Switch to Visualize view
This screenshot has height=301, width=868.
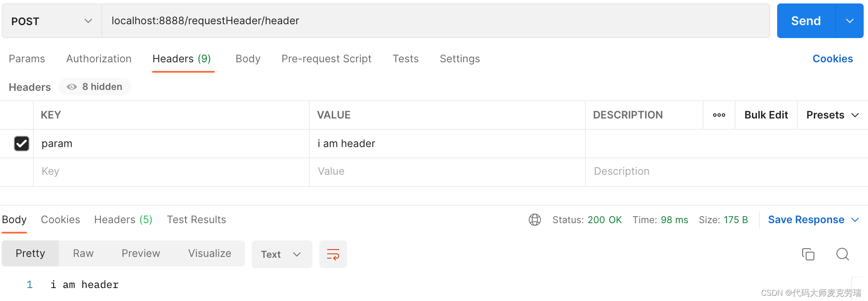click(209, 253)
